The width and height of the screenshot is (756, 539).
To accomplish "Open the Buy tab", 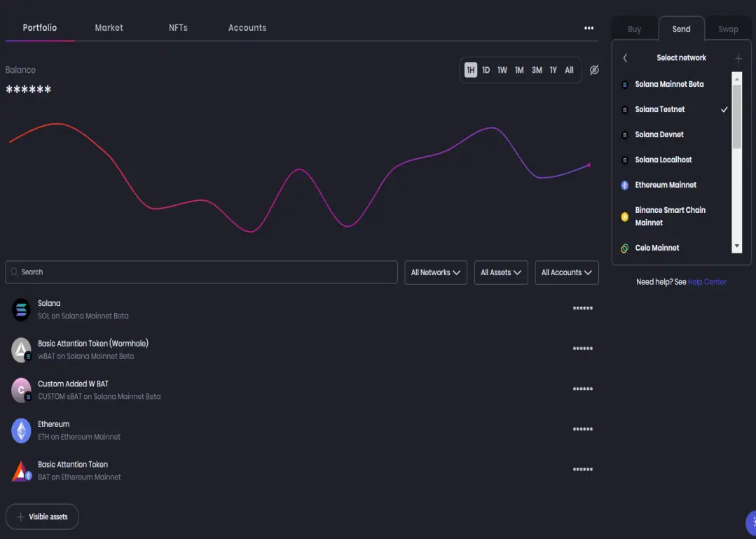I will coord(635,29).
